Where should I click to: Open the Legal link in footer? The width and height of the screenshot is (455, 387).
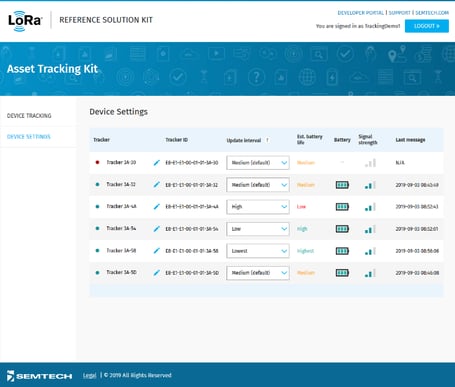pos(89,375)
